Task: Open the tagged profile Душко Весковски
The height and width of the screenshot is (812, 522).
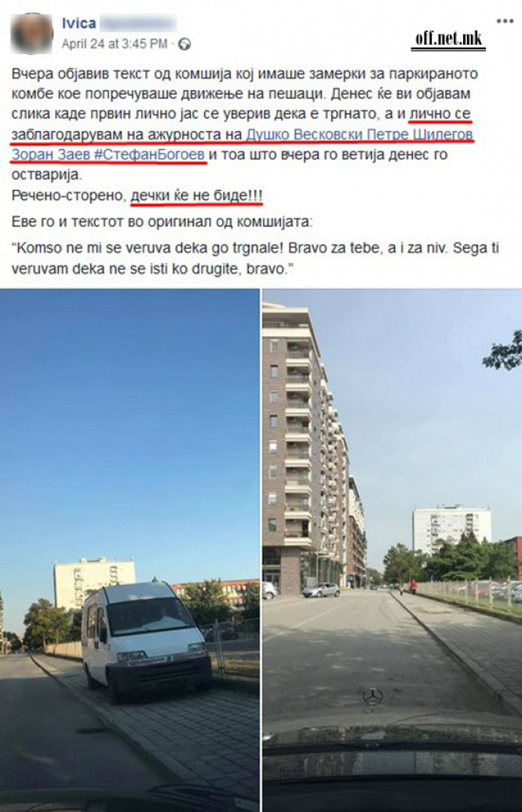Action: (305, 135)
